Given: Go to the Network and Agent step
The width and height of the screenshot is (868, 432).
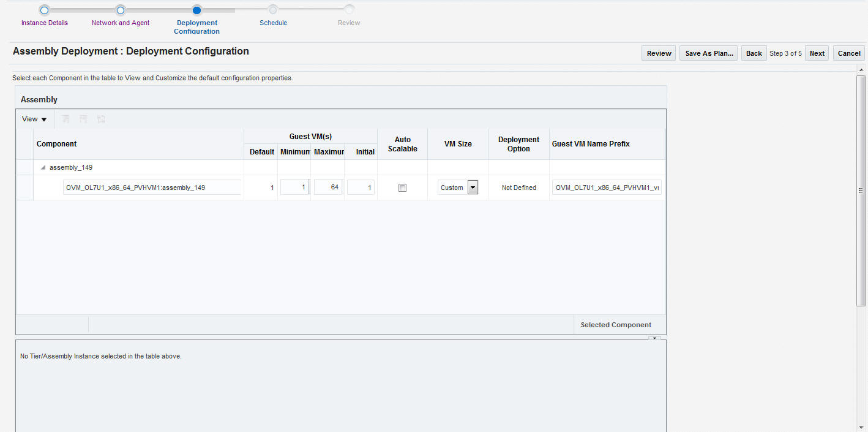Looking at the screenshot, I should tap(121, 23).
